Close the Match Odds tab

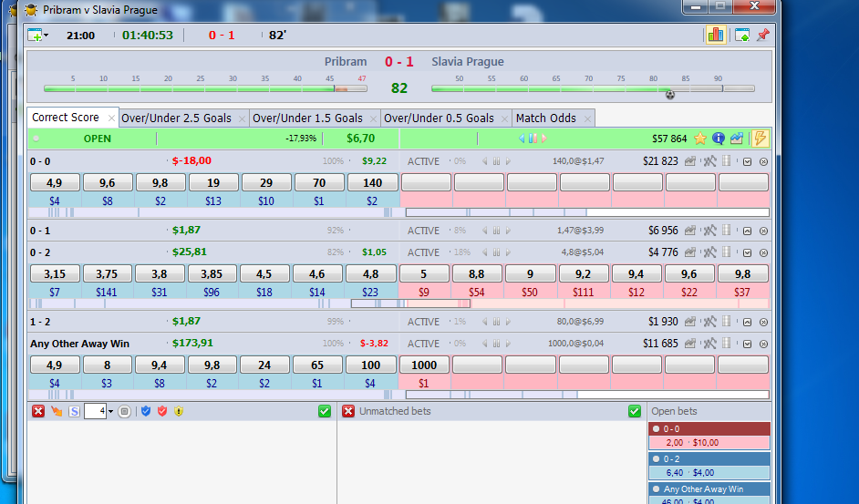click(x=587, y=118)
